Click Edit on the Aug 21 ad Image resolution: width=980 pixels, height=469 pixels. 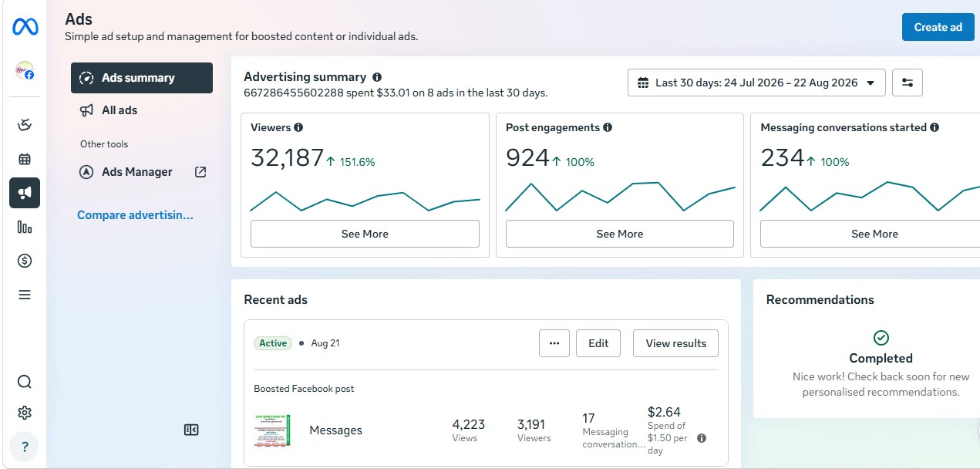598,343
